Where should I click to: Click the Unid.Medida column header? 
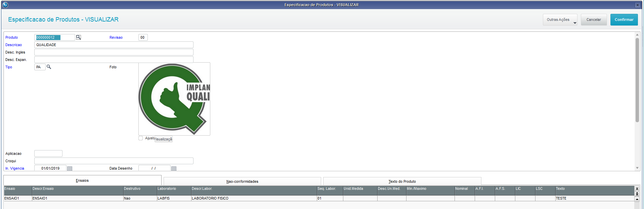coord(360,190)
